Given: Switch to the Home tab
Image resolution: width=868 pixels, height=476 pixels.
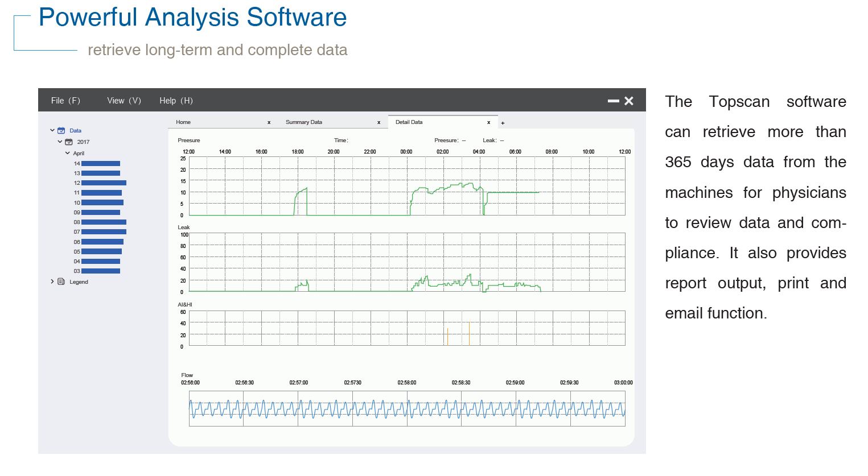Looking at the screenshot, I should pos(183,122).
